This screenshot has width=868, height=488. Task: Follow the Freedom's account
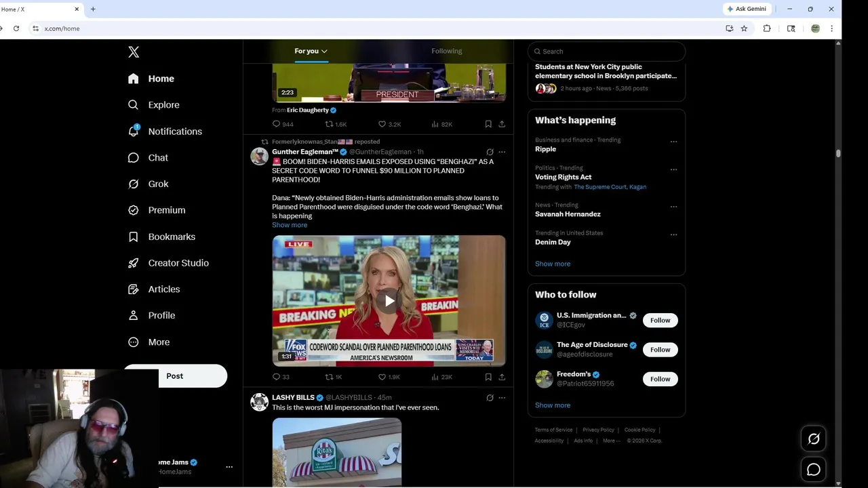coord(660,379)
